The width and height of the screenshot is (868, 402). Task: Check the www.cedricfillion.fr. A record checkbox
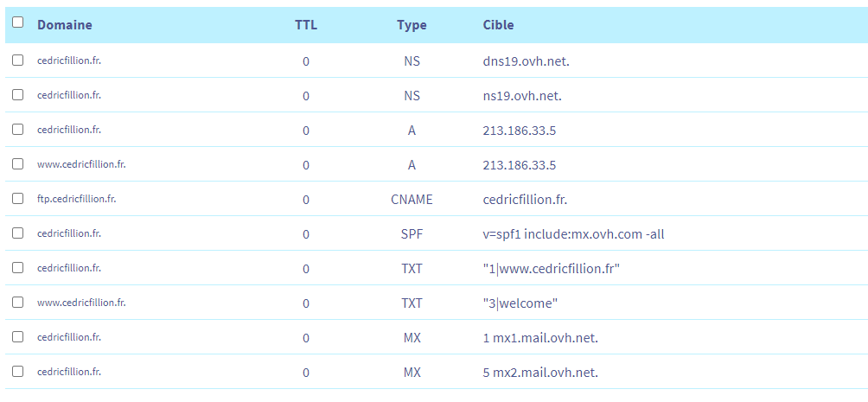[18, 164]
